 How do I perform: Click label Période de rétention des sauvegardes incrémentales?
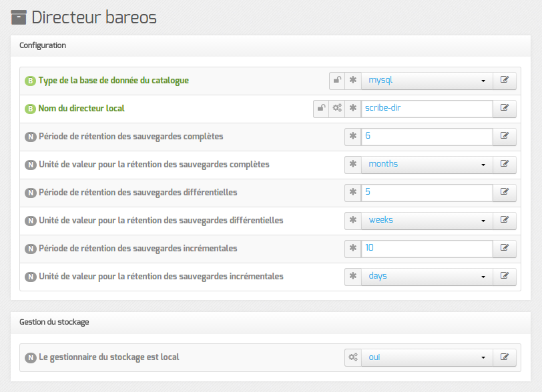138,248
